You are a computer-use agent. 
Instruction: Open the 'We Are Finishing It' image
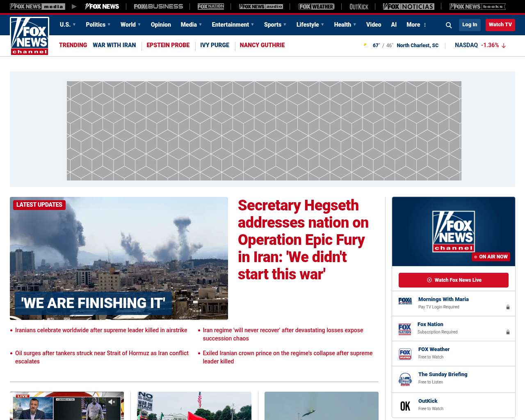click(x=119, y=258)
